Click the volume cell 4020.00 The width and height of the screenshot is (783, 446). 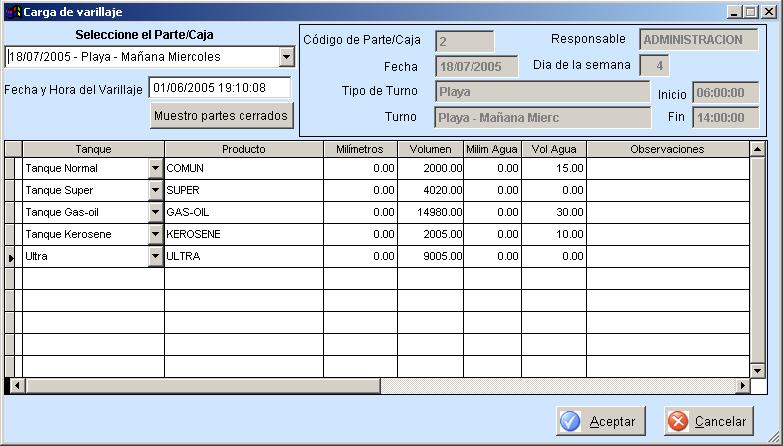click(430, 191)
